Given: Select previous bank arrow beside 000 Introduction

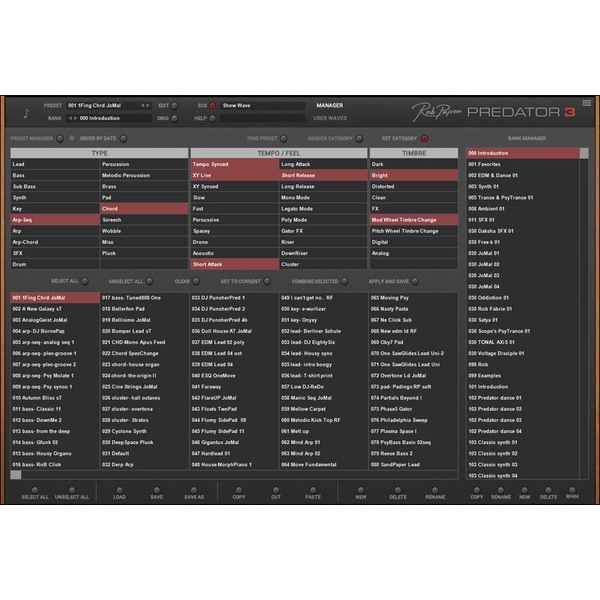Looking at the screenshot, I should click(x=70, y=118).
